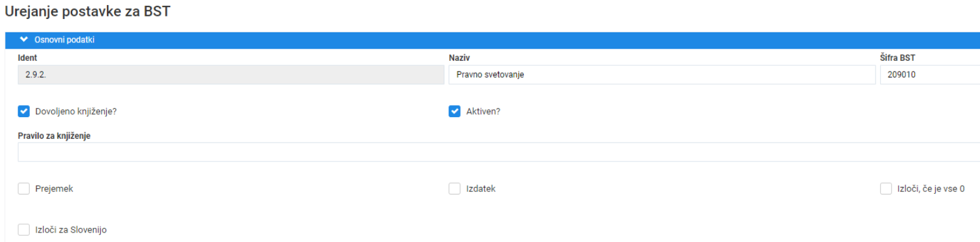Screen dimensions: 980x242
Task: Uncheck the Aktiven checkbox
Action: point(454,111)
